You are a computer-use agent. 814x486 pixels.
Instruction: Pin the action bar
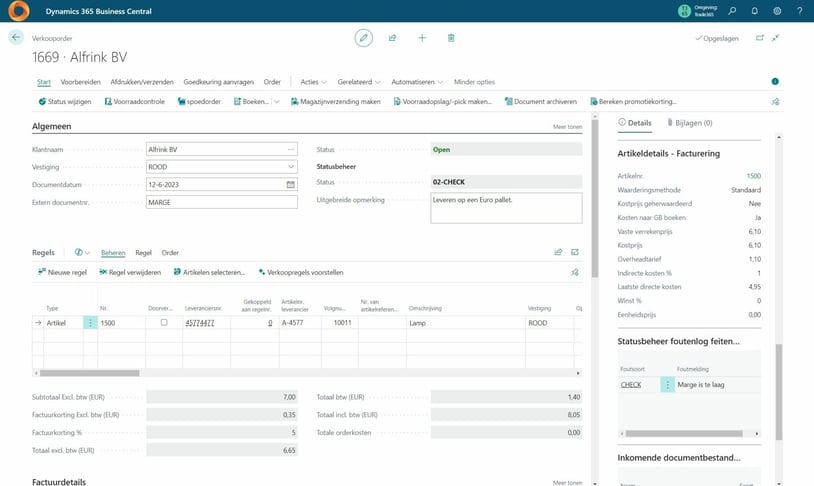(x=776, y=102)
